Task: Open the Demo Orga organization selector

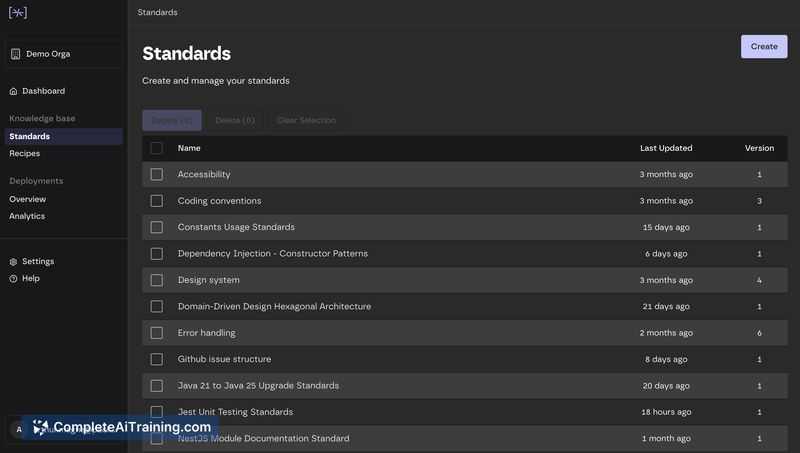Action: click(64, 54)
